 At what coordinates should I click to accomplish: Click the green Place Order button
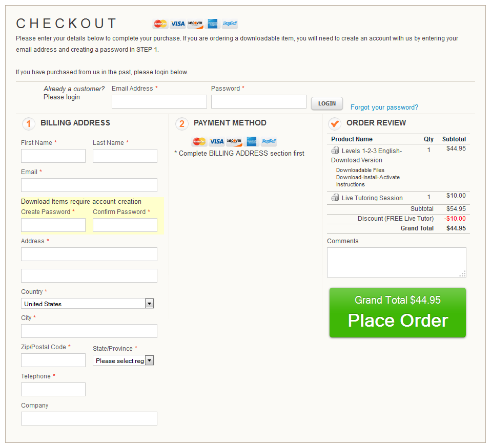[x=398, y=312]
